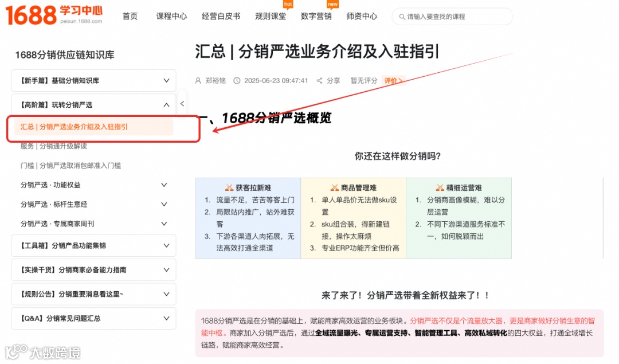Select 师资中心 in the top navigation
Viewport: 619px width, 364px height.
pos(362,16)
